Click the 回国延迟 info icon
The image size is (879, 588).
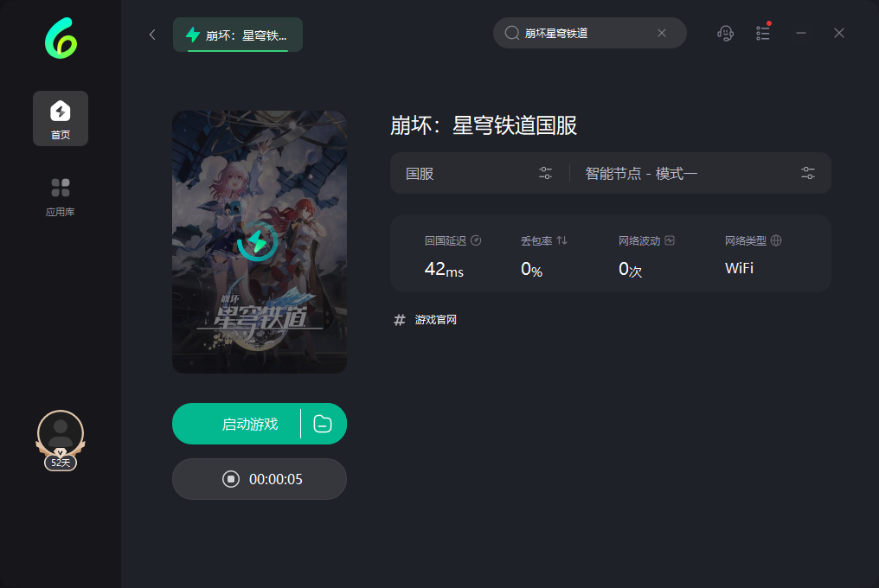[x=476, y=240]
